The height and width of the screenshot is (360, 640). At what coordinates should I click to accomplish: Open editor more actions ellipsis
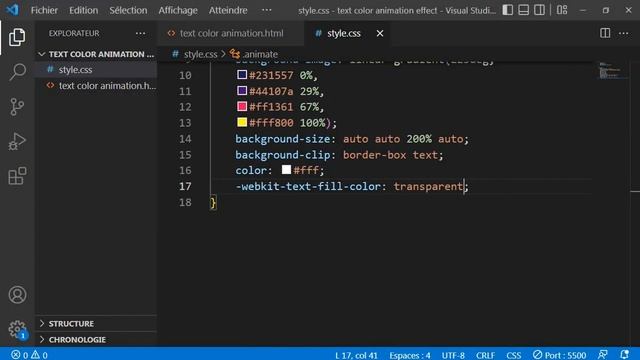pos(623,33)
